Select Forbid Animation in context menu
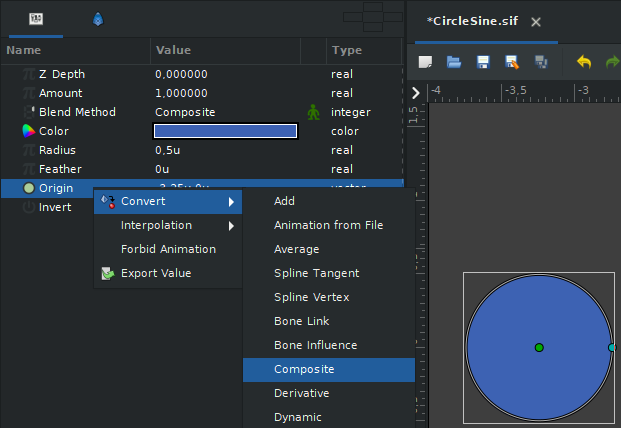The height and width of the screenshot is (428, 621). click(x=168, y=249)
